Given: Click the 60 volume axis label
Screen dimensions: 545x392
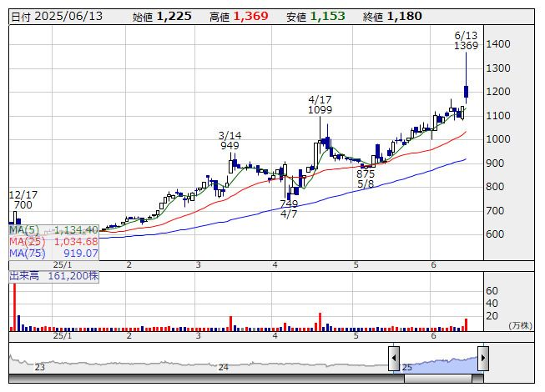Looking at the screenshot, I should (x=492, y=290).
